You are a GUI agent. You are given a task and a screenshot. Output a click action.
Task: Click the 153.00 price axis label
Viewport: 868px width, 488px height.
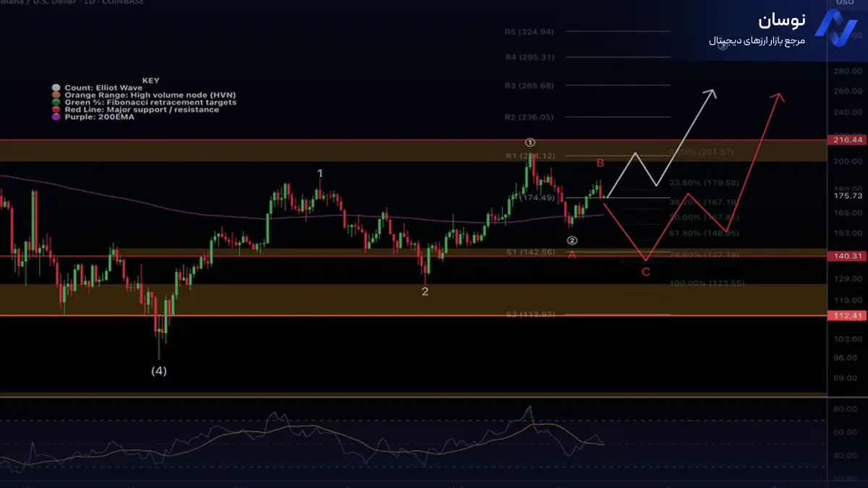(848, 233)
